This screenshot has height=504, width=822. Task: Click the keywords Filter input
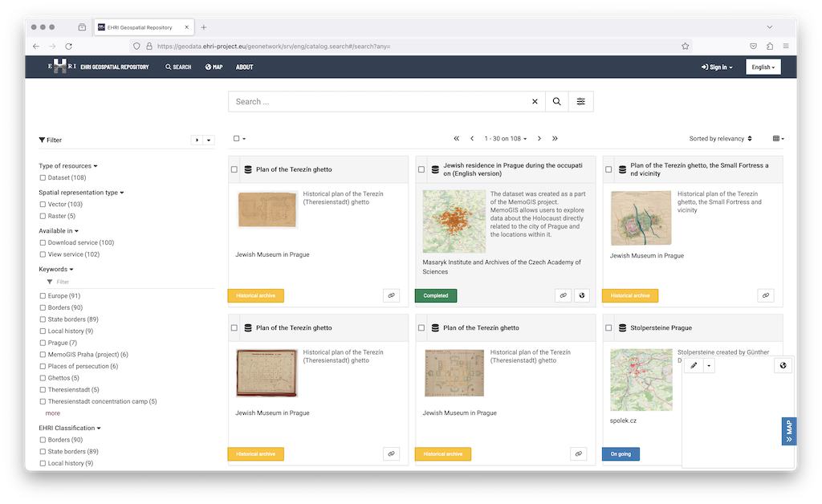point(130,282)
